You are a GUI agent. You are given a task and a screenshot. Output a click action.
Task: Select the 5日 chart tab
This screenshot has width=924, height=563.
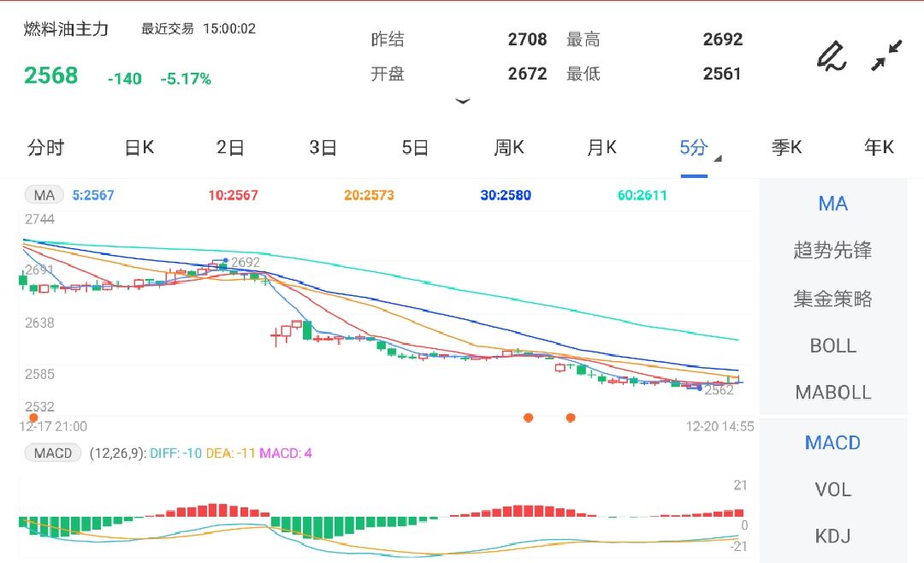415,147
